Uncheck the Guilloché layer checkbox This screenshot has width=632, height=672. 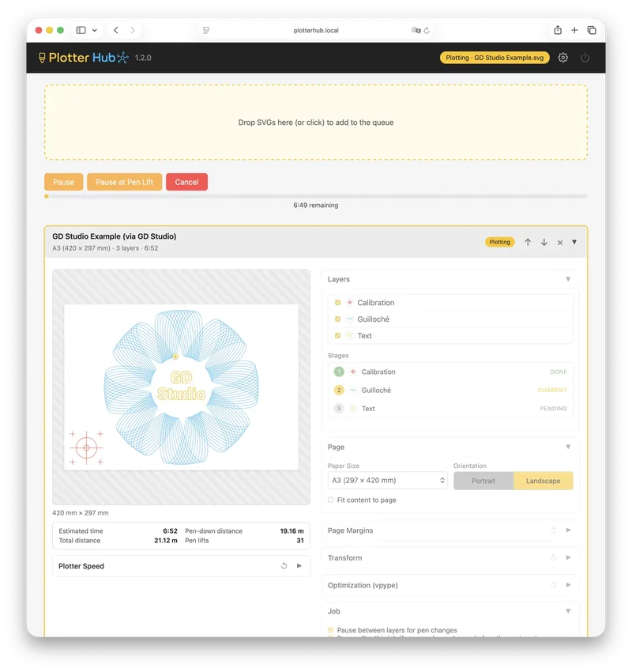tap(337, 319)
